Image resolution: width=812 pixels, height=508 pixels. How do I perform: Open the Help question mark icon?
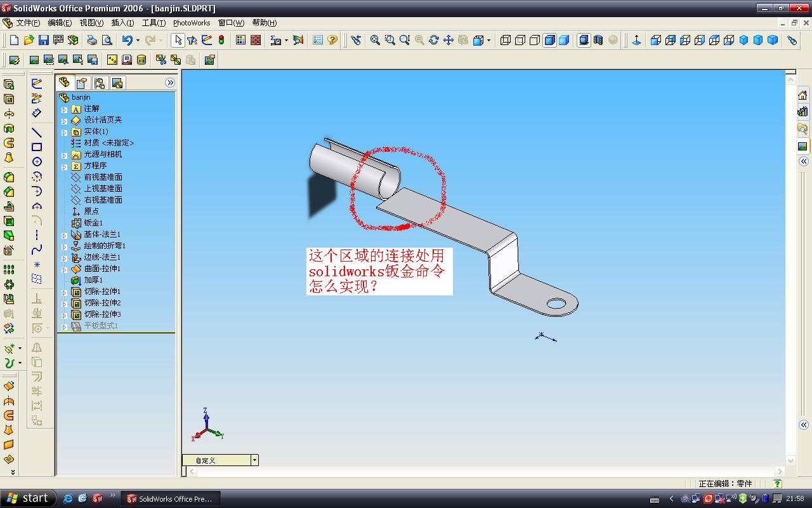tap(332, 40)
